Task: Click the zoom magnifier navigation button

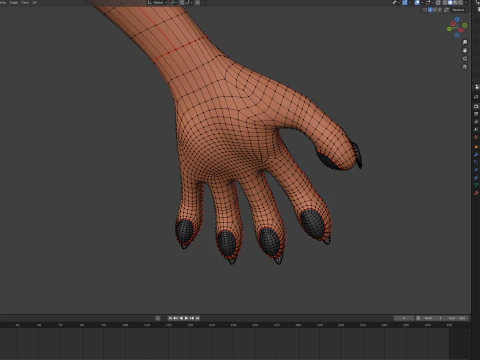Action: tap(465, 42)
